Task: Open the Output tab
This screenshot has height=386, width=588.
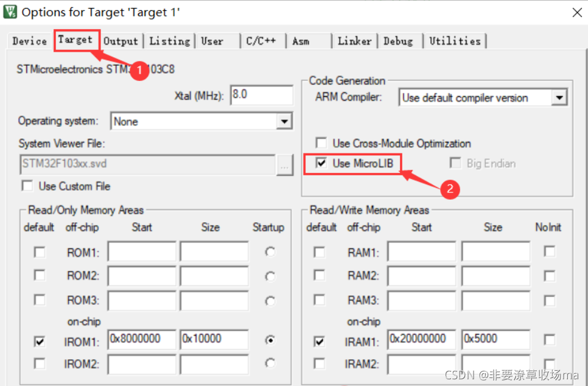Action: (x=121, y=41)
